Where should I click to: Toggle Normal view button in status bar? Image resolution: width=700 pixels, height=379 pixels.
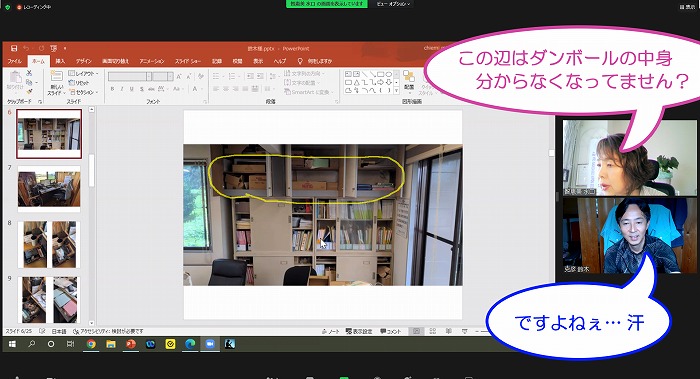[417, 331]
